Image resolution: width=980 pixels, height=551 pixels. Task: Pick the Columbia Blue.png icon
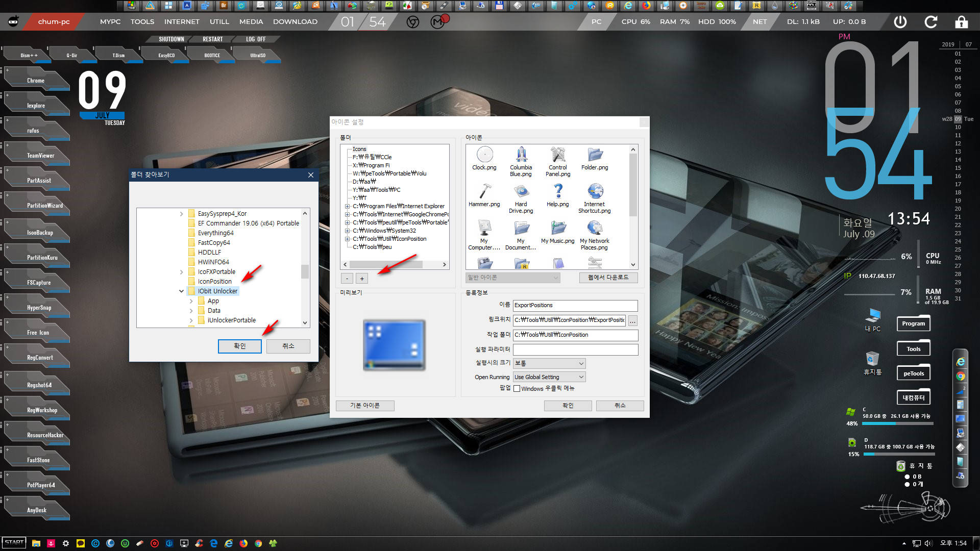521,161
